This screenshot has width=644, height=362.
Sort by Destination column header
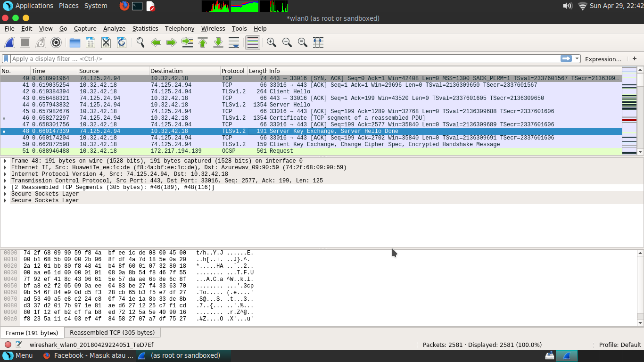point(184,71)
